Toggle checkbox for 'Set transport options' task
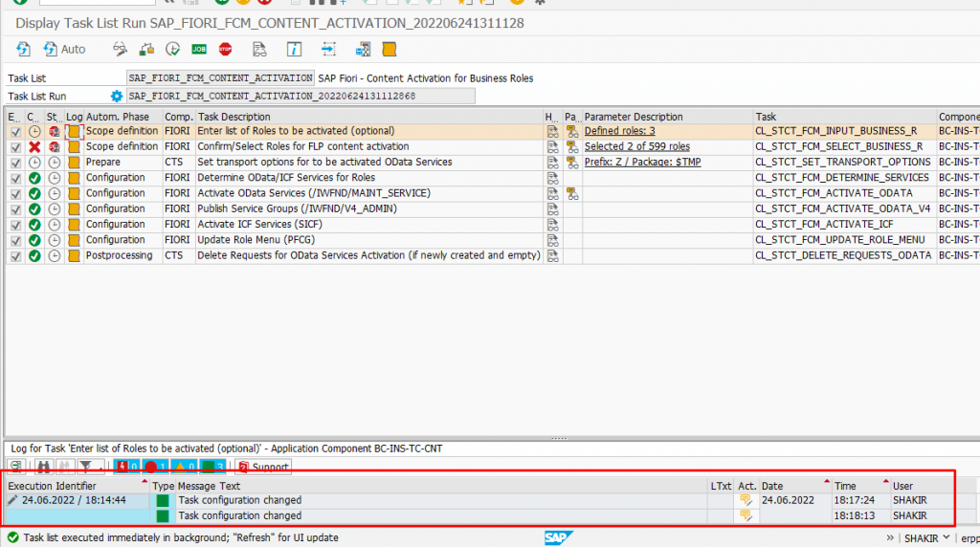Viewport: 980px width, 547px height. tap(15, 163)
